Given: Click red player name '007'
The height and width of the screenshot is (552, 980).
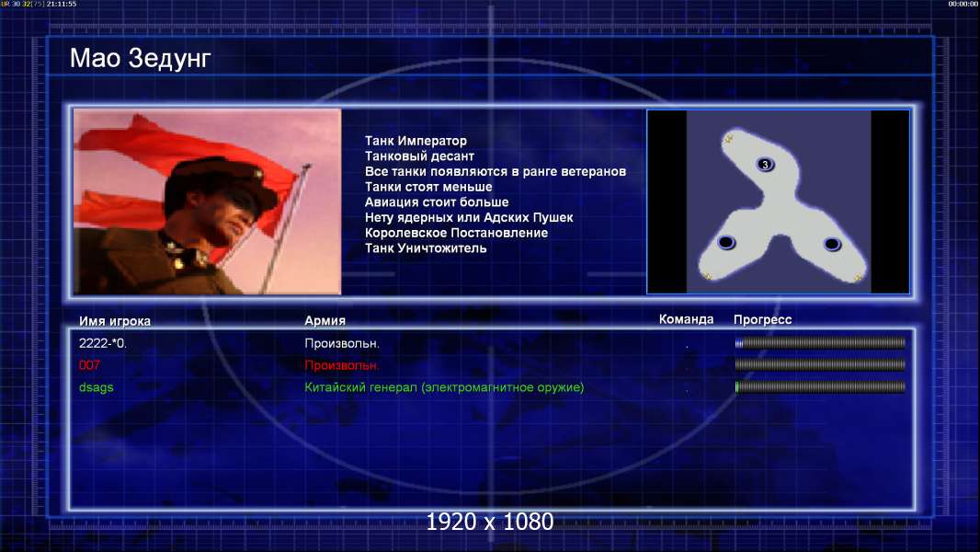Looking at the screenshot, I should click(x=89, y=365).
